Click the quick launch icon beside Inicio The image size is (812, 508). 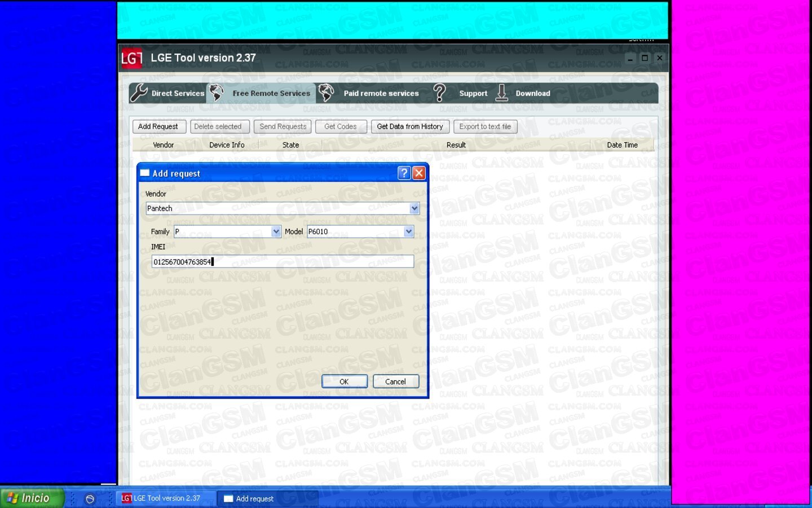pos(90,498)
